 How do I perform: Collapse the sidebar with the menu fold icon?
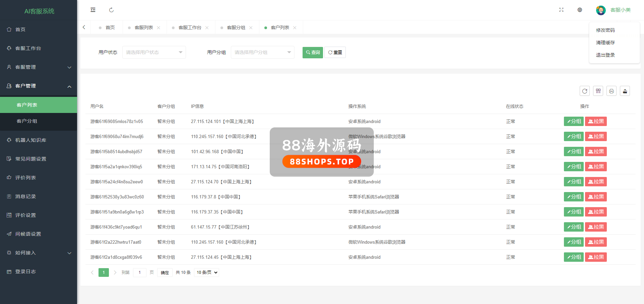click(x=93, y=10)
